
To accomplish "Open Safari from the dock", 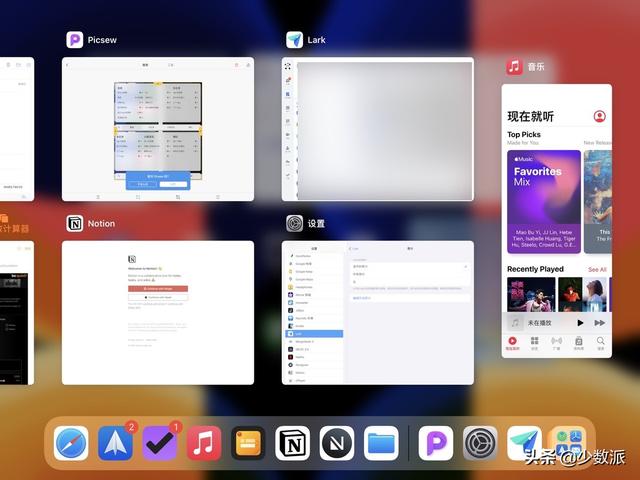I will pyautogui.click(x=71, y=443).
